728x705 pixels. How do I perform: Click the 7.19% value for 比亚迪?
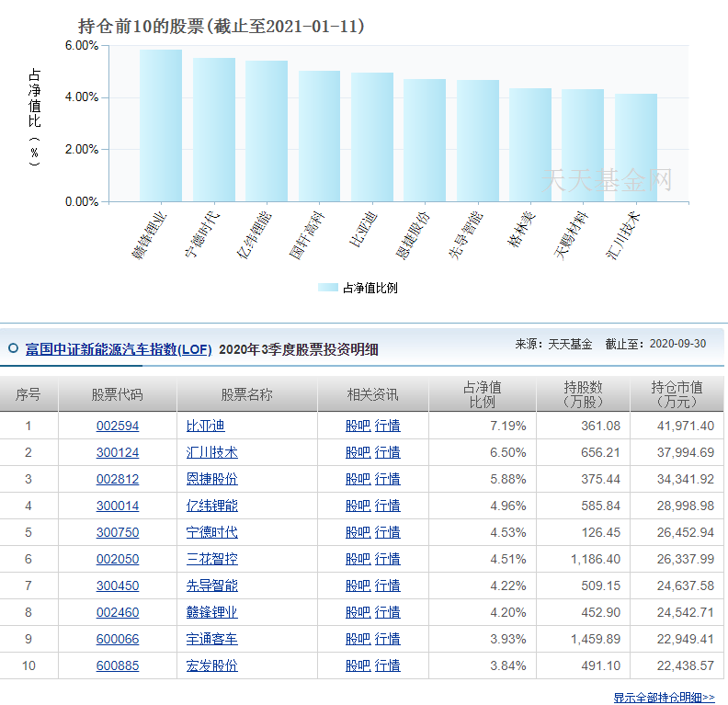(x=508, y=426)
